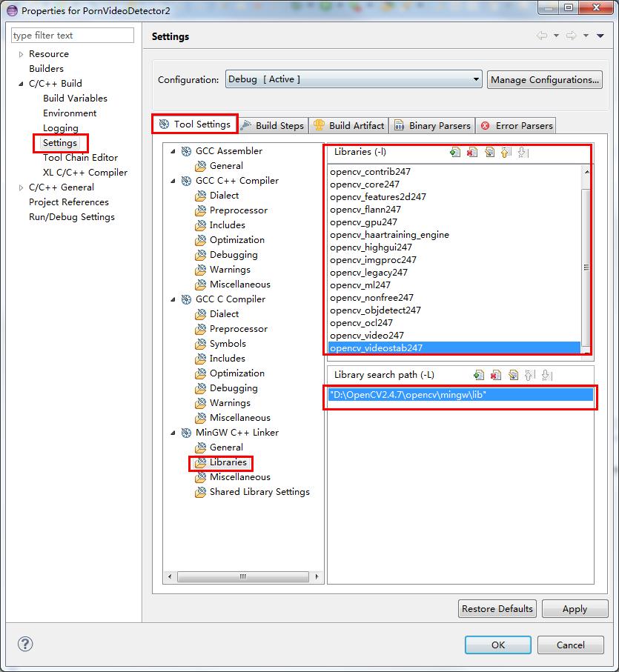The height and width of the screenshot is (672, 619).
Task: Select Build Variables page
Action: pos(75,98)
